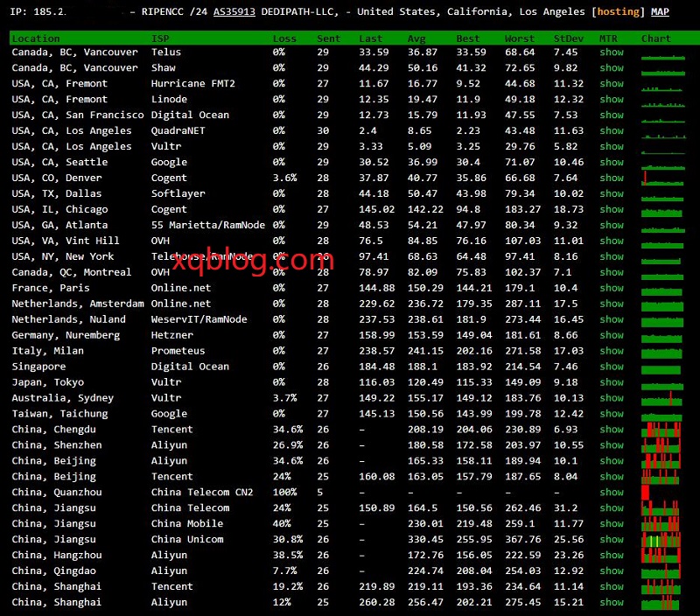
Task: Show MTR for Chengdu Tencent row
Action: [611, 430]
